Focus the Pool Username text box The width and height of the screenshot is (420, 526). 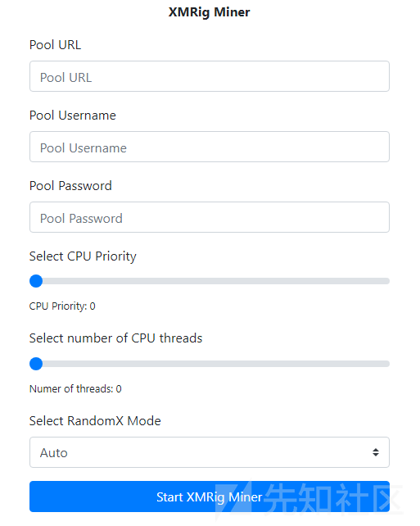209,147
